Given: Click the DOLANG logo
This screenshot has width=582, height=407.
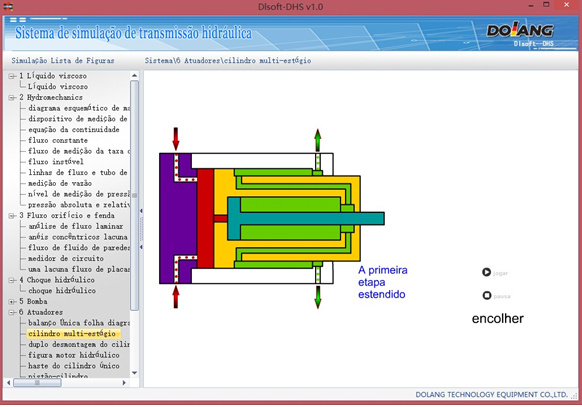Looking at the screenshot, I should pyautogui.click(x=520, y=31).
